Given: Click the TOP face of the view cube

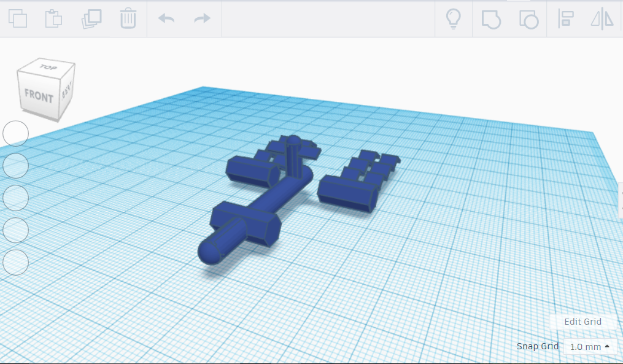Looking at the screenshot, I should pos(47,67).
